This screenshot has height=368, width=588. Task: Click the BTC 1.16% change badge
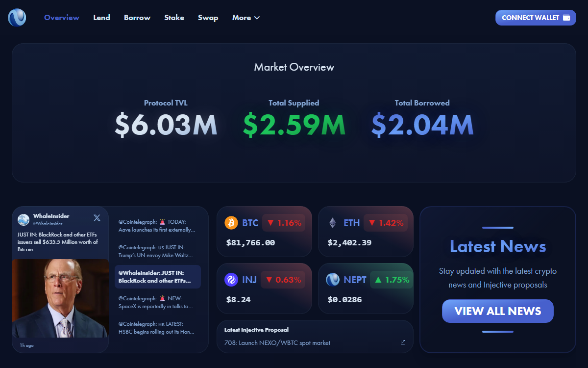(284, 223)
